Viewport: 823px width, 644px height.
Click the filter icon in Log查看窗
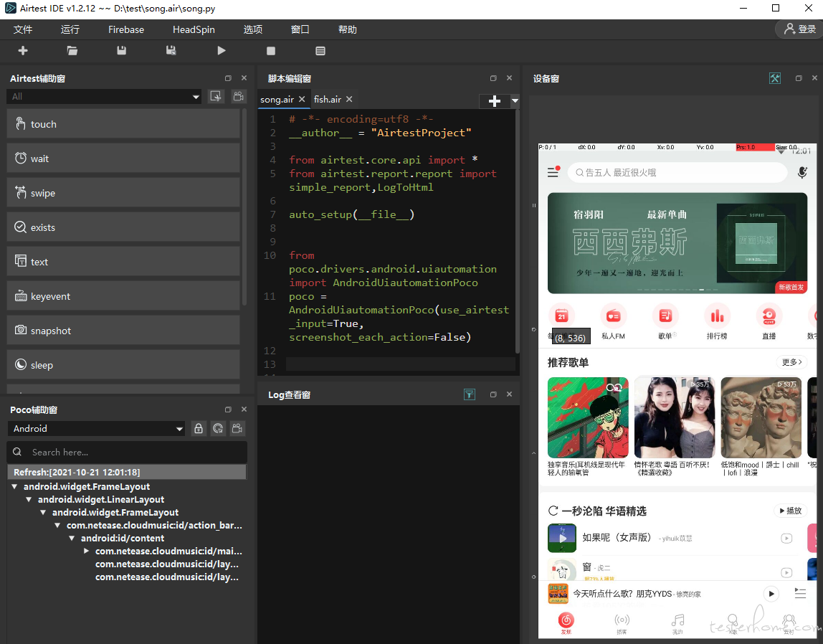[470, 394]
